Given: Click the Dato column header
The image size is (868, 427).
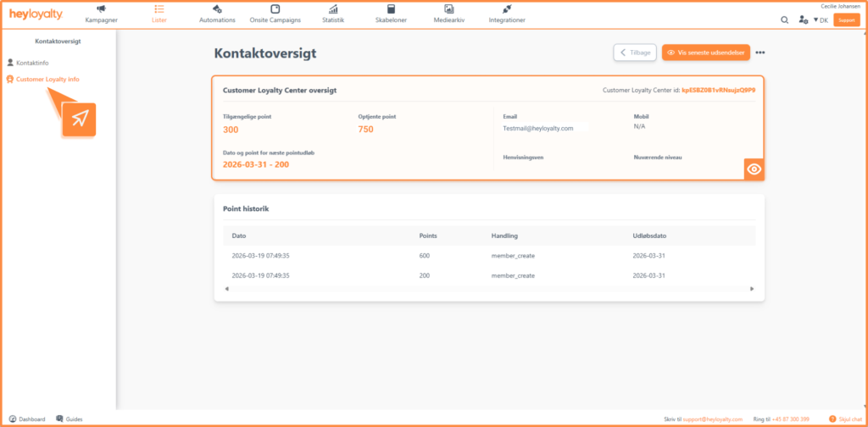Looking at the screenshot, I should tap(238, 236).
